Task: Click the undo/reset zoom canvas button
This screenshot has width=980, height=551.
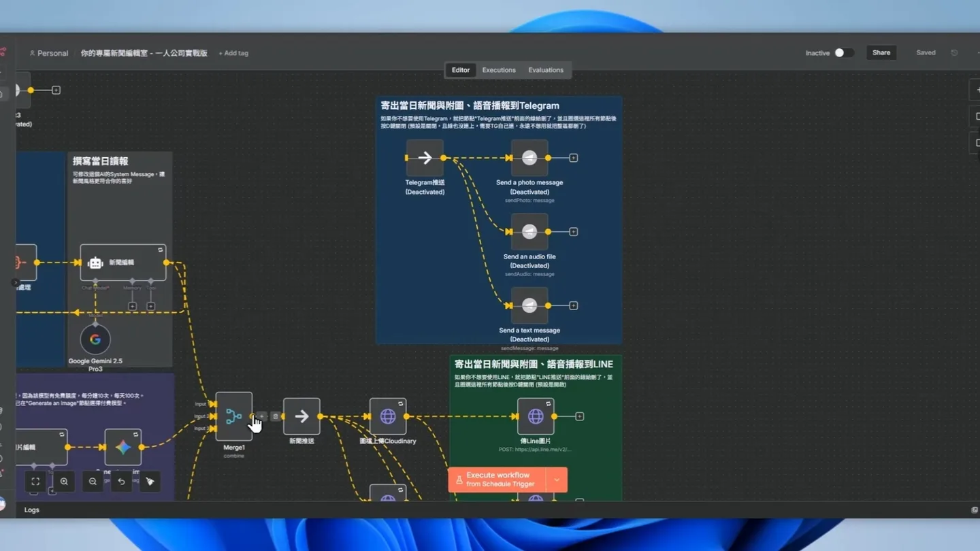Action: (x=121, y=482)
